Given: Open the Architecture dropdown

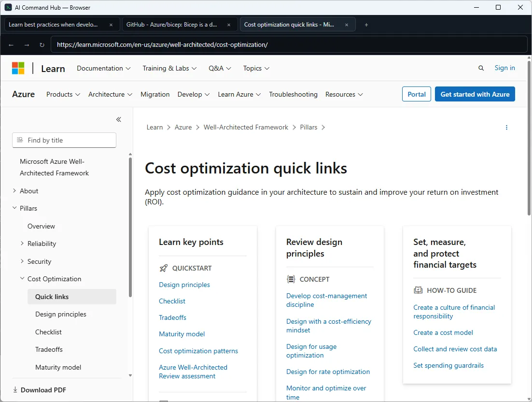Looking at the screenshot, I should click(110, 94).
